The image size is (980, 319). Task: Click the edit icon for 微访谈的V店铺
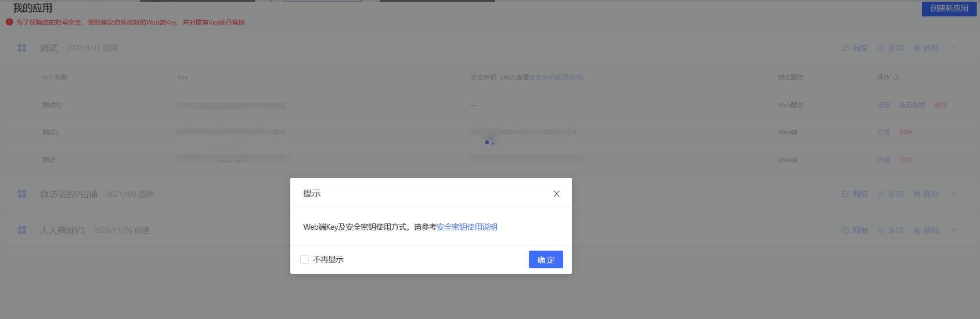[x=846, y=194]
